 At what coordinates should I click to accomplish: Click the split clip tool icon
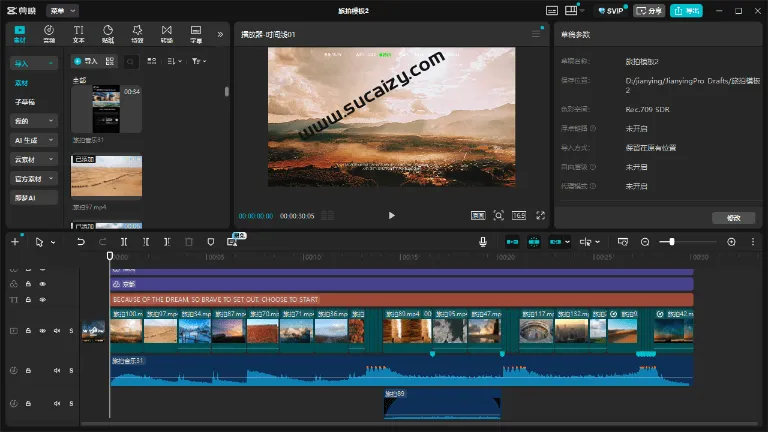124,241
